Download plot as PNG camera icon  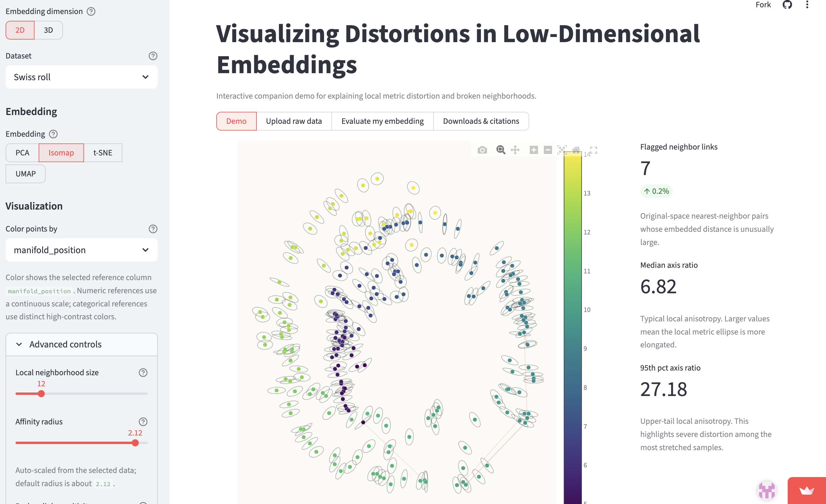482,150
